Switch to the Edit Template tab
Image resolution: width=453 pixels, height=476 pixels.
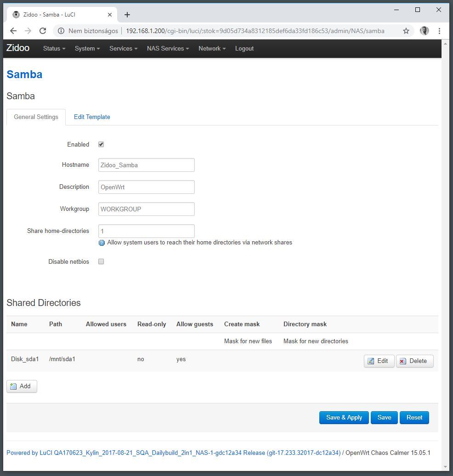[92, 117]
